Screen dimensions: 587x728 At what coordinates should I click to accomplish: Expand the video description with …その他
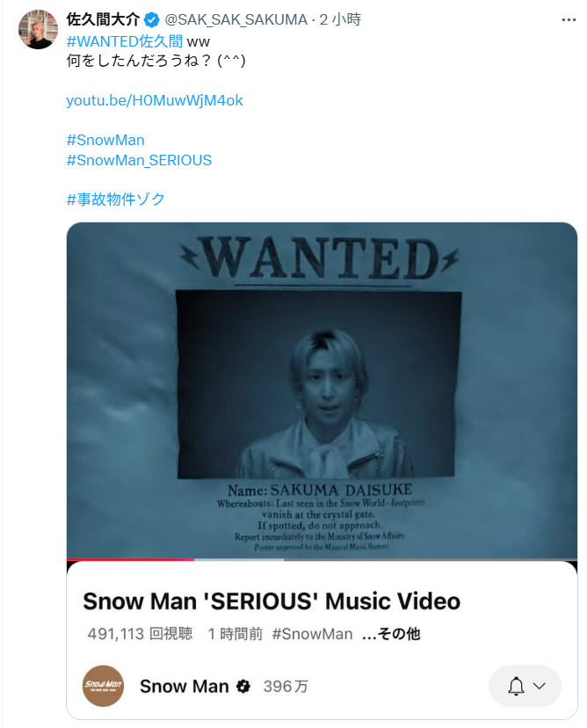click(x=391, y=633)
